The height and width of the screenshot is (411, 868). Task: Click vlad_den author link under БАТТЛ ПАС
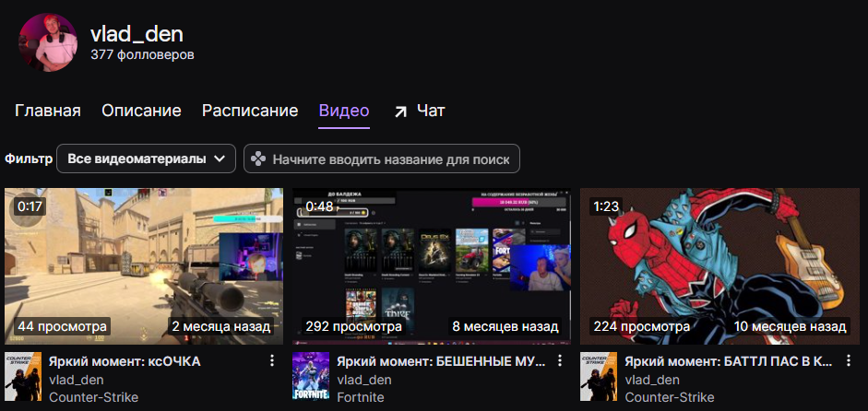[x=652, y=380]
